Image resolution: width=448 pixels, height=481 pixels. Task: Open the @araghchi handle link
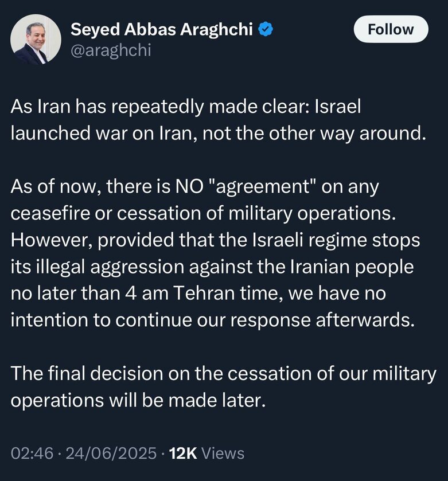point(111,50)
